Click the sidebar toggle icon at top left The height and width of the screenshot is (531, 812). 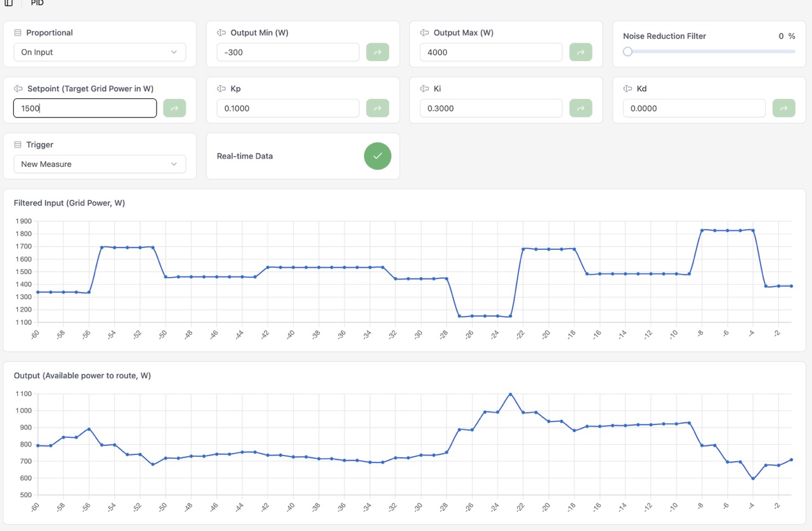pos(8,3)
